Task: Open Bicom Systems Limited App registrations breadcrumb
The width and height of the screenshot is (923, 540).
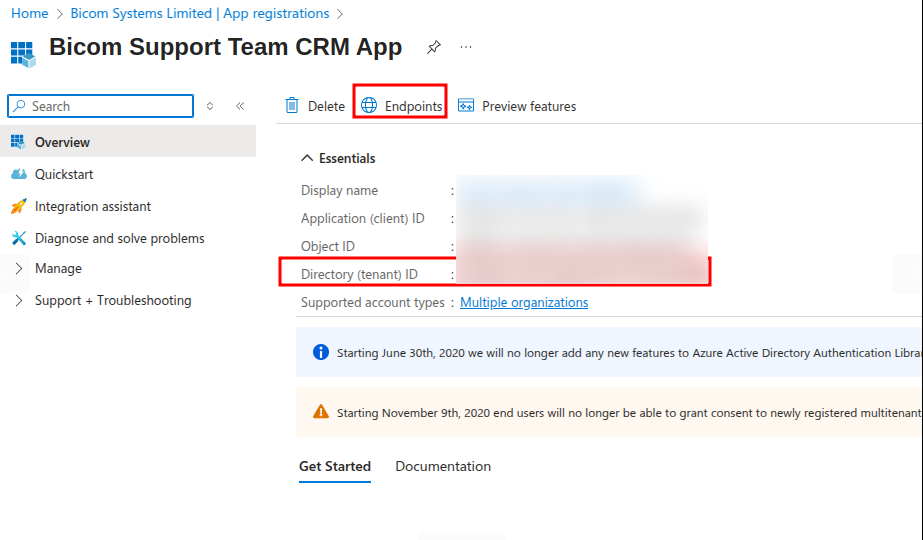Action: 200,13
